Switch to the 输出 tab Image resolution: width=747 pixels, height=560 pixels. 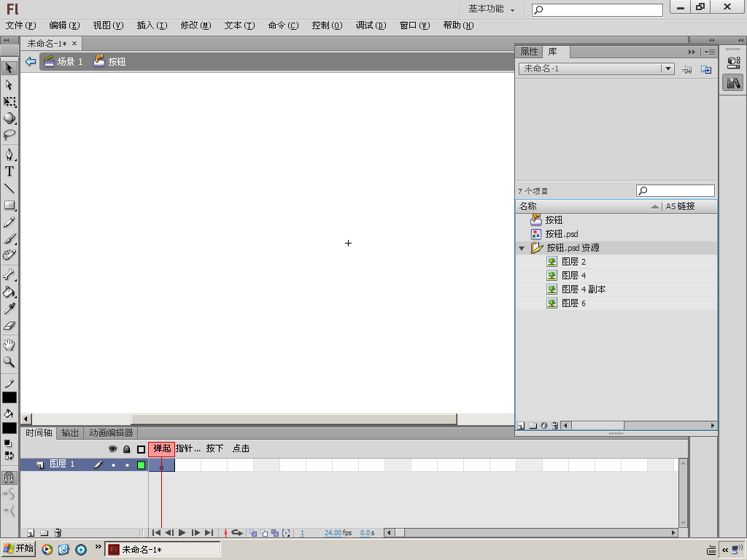click(71, 433)
